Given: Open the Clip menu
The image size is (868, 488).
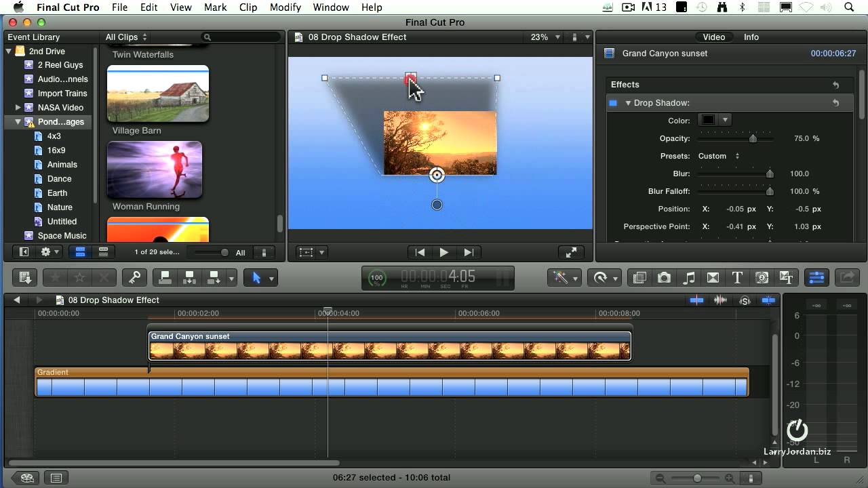Looking at the screenshot, I should [x=248, y=7].
